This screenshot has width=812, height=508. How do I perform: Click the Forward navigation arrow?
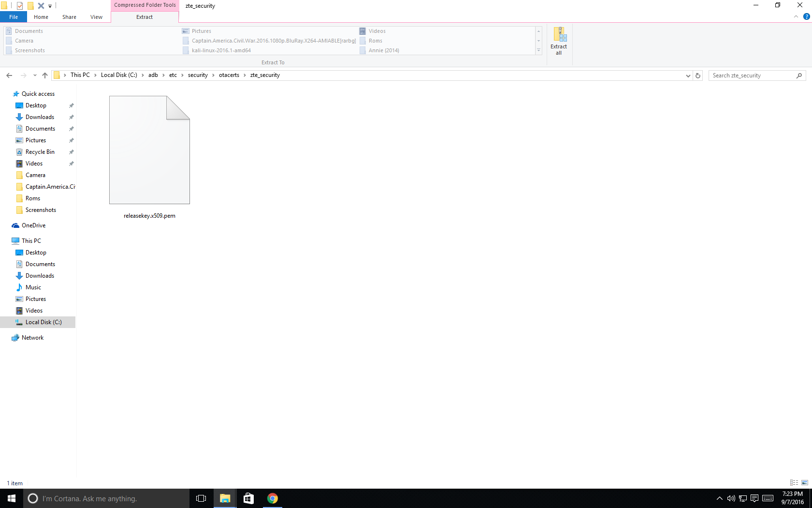pos(23,75)
